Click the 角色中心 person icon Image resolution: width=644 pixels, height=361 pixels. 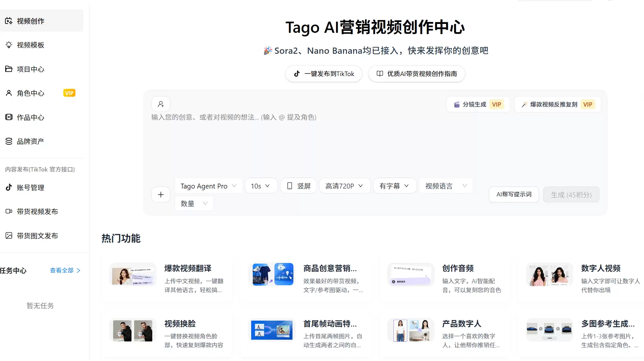[x=9, y=93]
